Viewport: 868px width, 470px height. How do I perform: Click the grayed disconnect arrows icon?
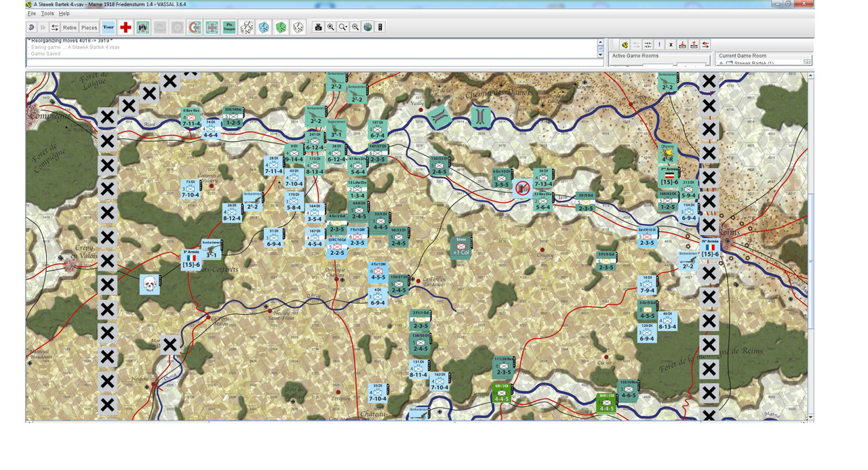coord(636,45)
